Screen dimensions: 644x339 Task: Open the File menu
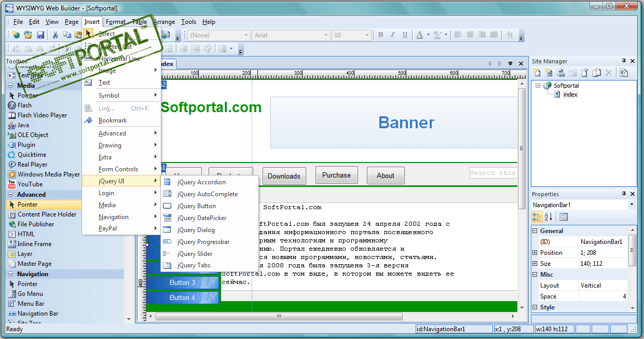18,22
